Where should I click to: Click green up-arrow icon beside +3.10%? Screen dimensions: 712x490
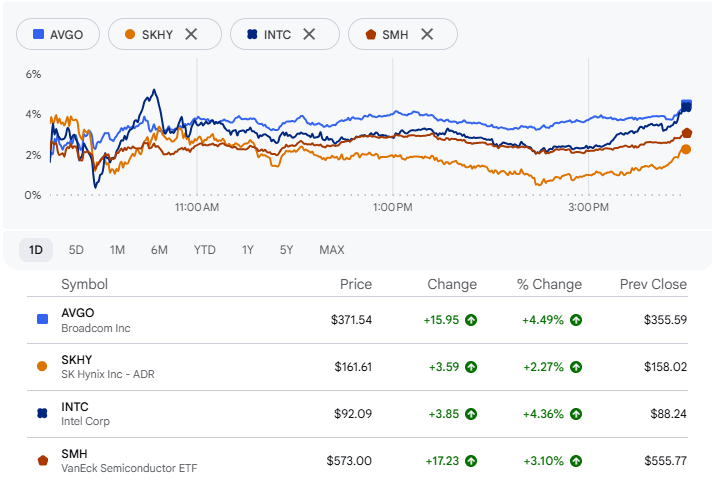tap(576, 461)
